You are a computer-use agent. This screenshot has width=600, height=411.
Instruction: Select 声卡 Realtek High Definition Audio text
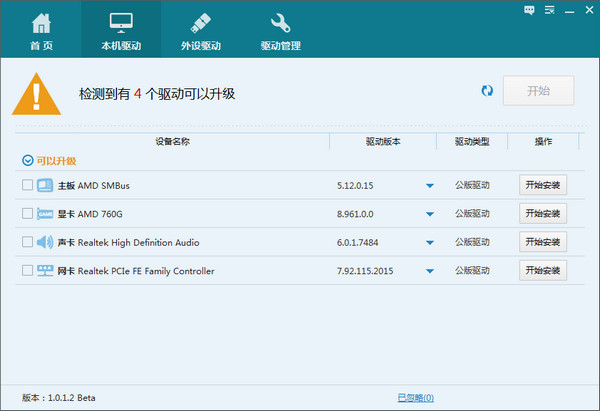pos(129,243)
